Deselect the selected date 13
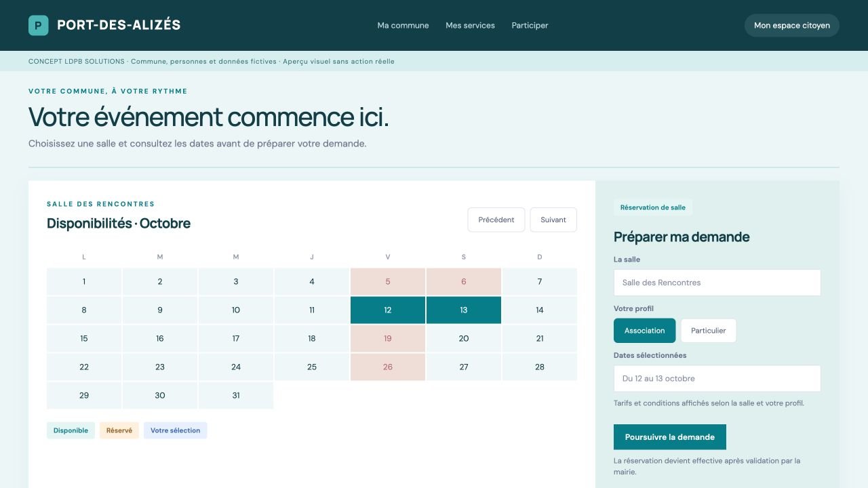Viewport: 868px width, 488px height. [464, 310]
